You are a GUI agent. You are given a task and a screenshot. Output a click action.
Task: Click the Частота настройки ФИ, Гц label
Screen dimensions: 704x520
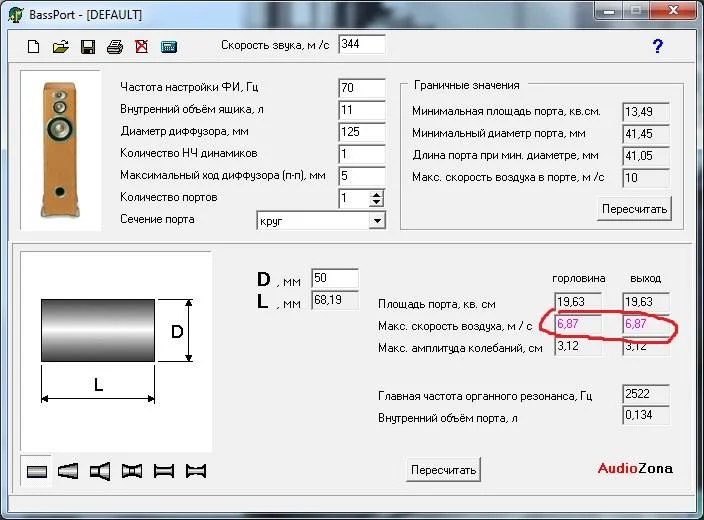(189, 87)
